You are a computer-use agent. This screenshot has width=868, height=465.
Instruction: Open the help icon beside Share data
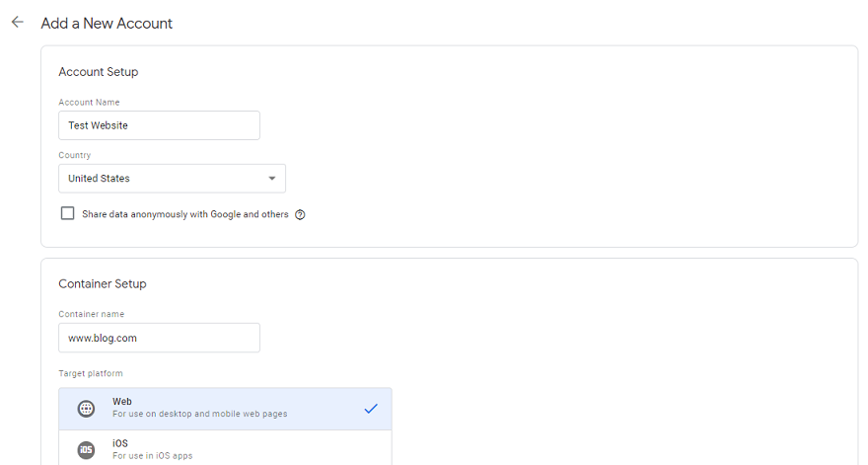click(300, 215)
